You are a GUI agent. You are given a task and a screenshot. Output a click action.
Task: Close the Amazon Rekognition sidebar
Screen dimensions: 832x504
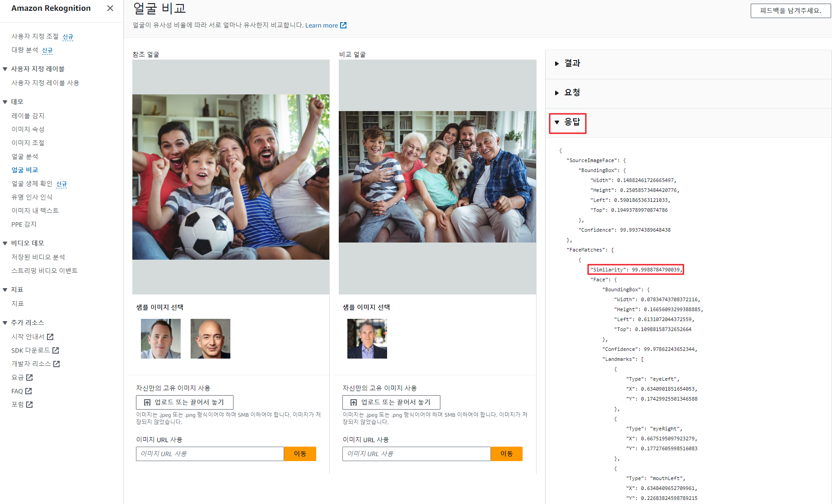point(110,8)
